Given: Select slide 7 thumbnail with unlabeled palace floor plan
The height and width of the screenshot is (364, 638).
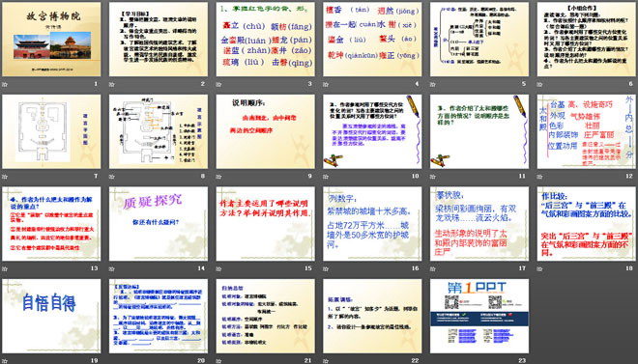Looking at the screenshot, I should point(51,131).
